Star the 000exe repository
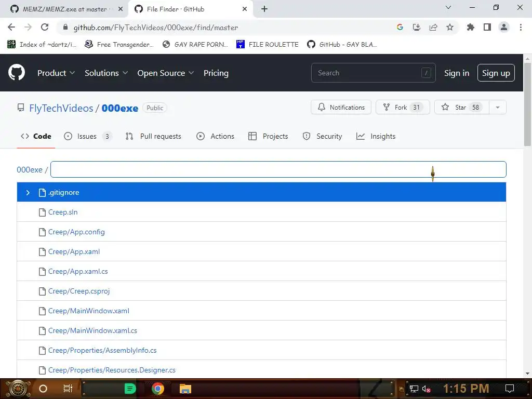Image resolution: width=532 pixels, height=399 pixels. pyautogui.click(x=462, y=107)
